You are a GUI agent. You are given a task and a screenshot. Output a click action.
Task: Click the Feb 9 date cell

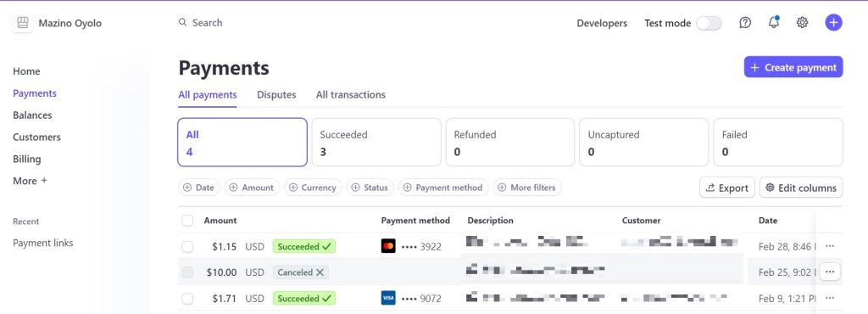coord(787,299)
